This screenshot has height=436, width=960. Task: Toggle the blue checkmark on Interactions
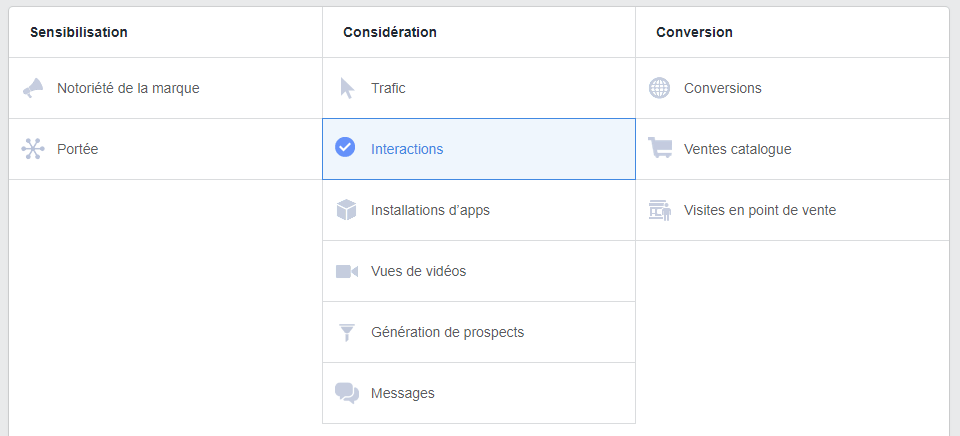(x=345, y=147)
